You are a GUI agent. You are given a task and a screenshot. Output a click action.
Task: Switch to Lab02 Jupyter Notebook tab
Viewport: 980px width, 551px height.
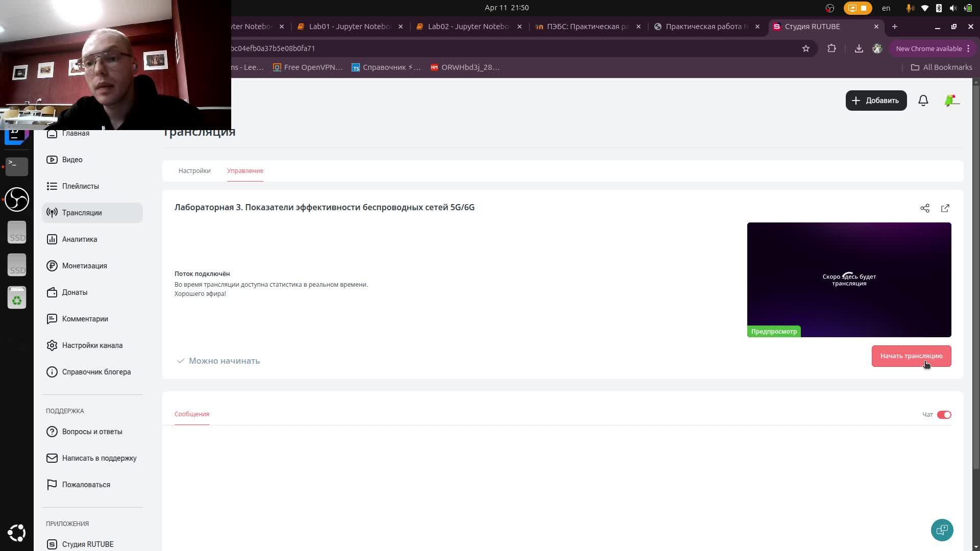(467, 27)
